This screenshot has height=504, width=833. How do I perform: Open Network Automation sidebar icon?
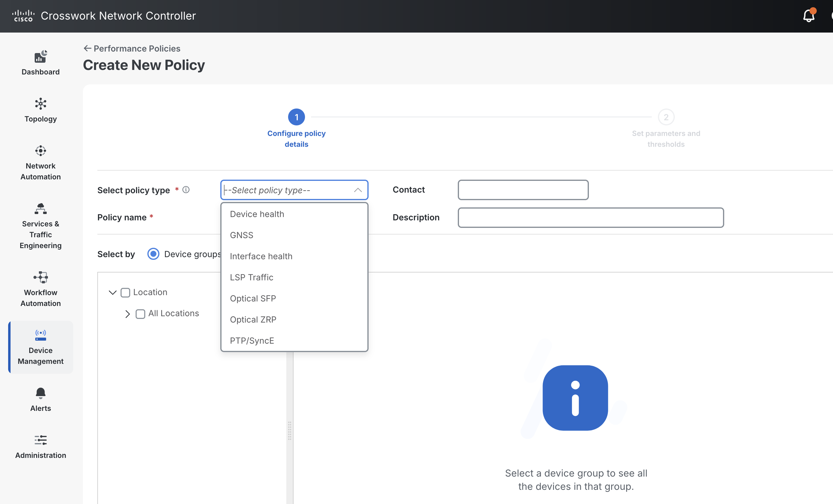click(41, 151)
